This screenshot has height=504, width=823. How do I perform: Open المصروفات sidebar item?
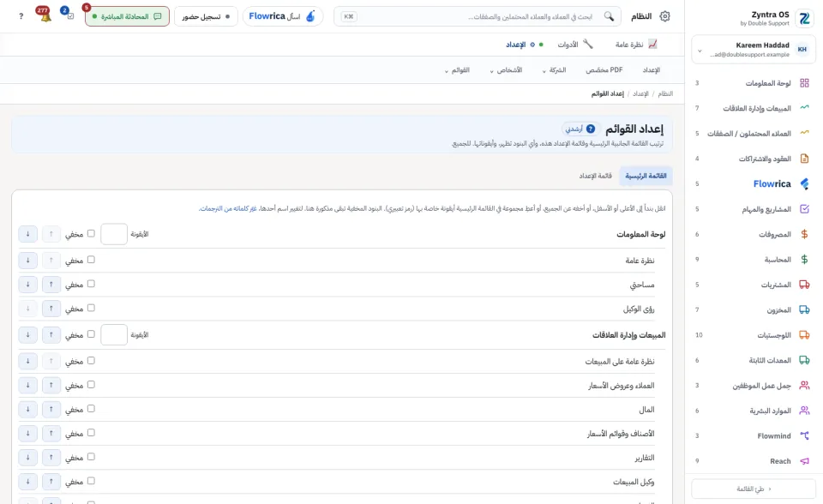click(754, 234)
